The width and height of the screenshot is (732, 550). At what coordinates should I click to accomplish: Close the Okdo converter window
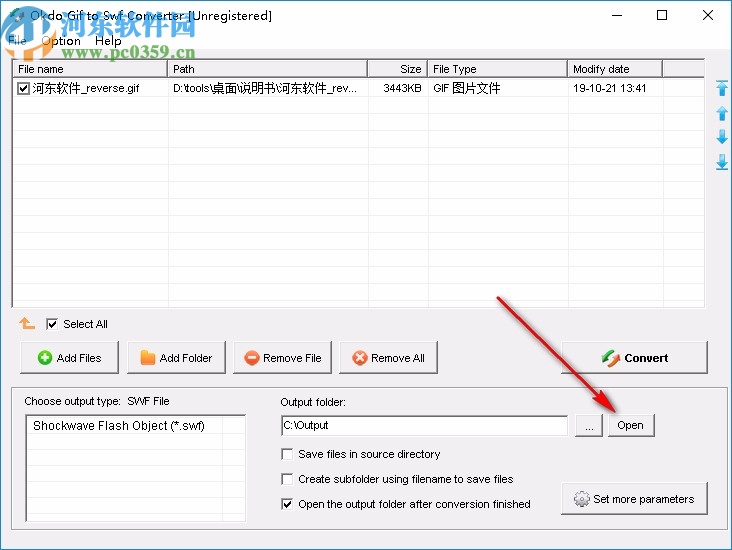pyautogui.click(x=708, y=15)
